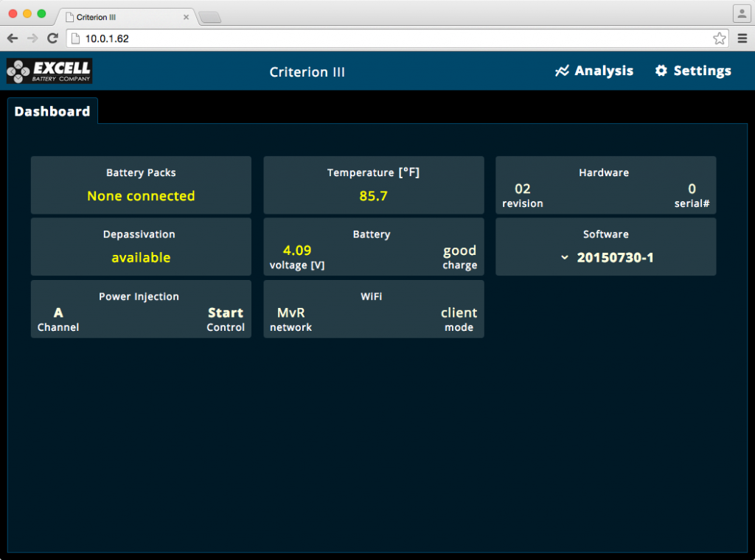This screenshot has width=755, height=560.
Task: Click the software version 20150730-1
Action: [615, 258]
